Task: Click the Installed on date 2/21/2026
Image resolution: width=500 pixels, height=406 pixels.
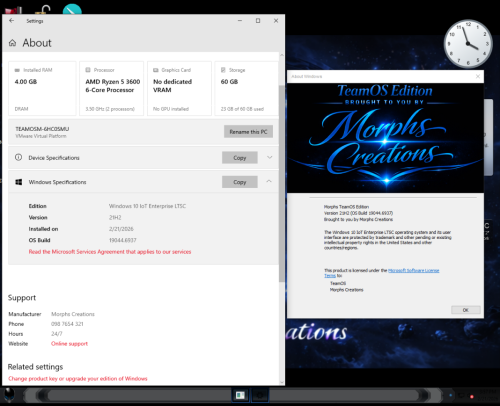Action: click(121, 229)
